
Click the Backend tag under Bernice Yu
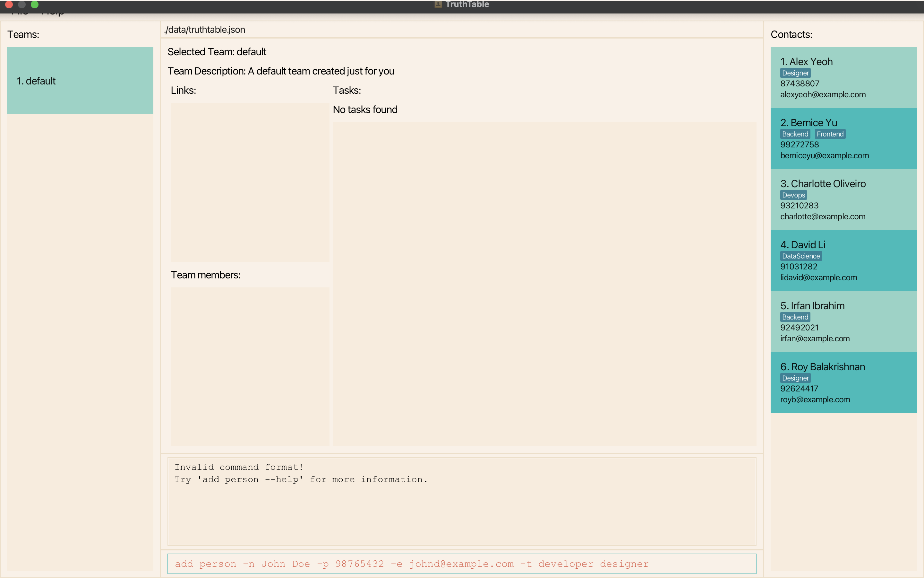pos(795,134)
